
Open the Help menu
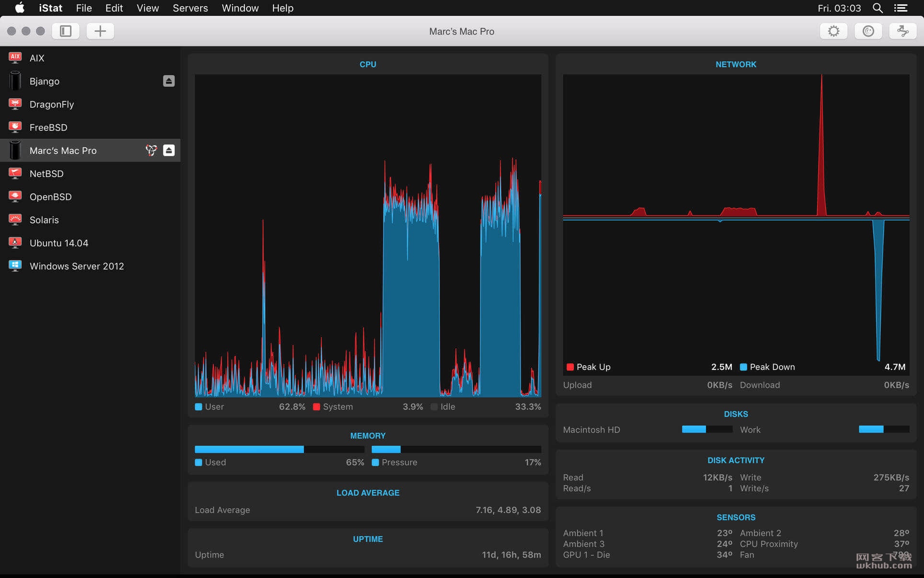283,8
